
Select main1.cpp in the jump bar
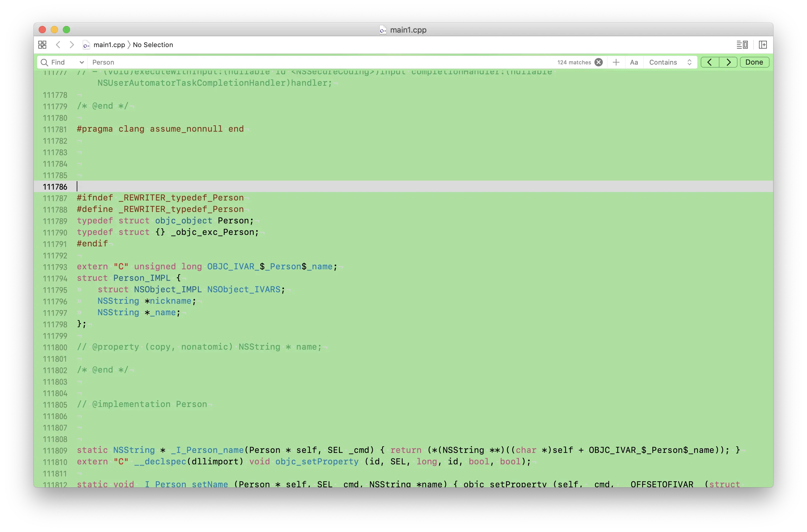coord(109,45)
